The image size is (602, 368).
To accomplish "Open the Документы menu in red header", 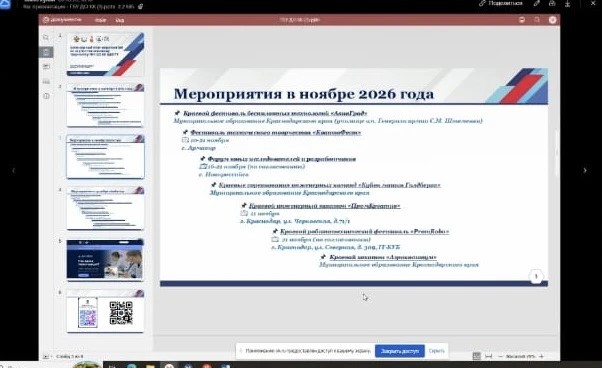I will (x=62, y=20).
